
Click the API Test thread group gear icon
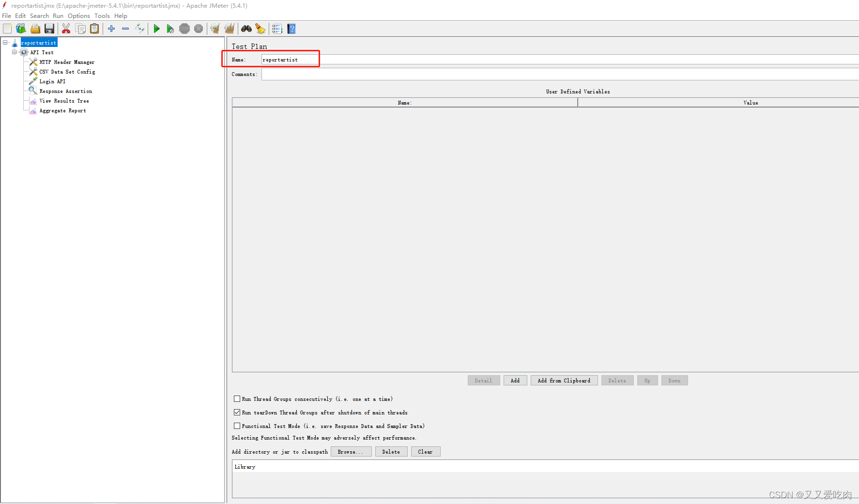click(x=24, y=52)
